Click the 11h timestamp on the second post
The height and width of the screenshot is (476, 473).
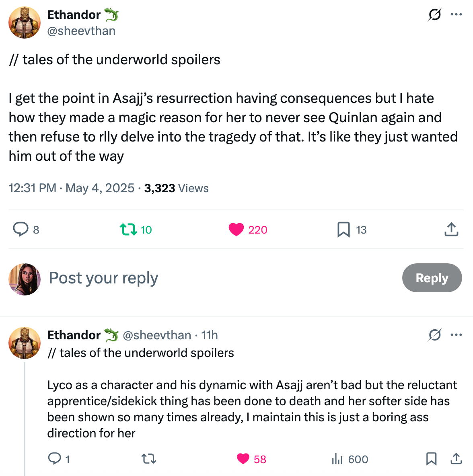210,335
